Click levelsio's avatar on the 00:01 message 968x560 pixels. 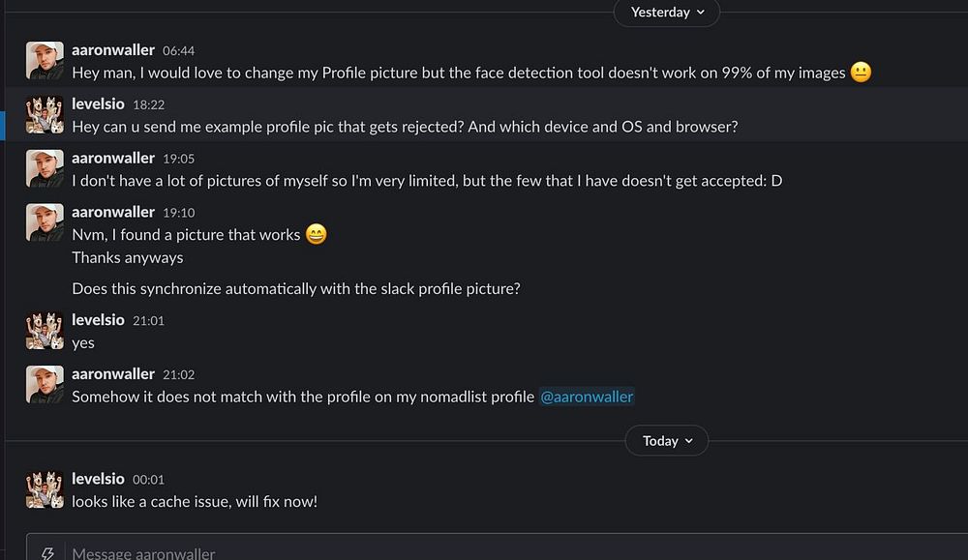coord(45,489)
